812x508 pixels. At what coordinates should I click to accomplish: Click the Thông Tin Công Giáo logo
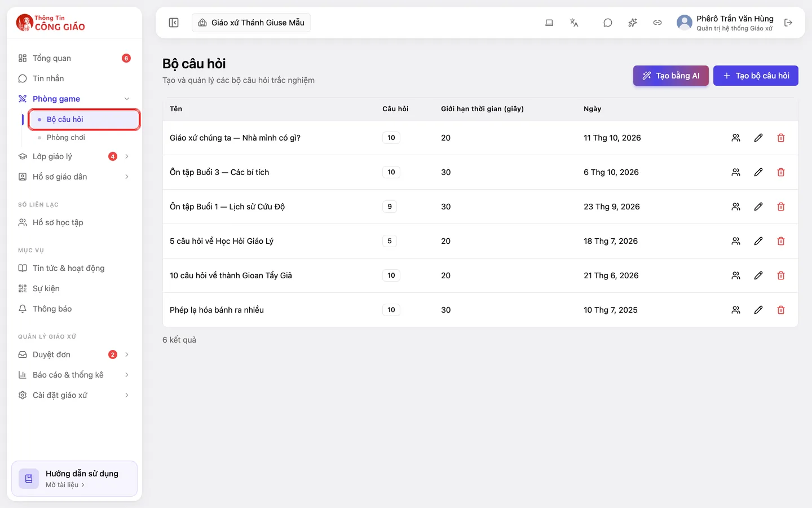point(51,23)
